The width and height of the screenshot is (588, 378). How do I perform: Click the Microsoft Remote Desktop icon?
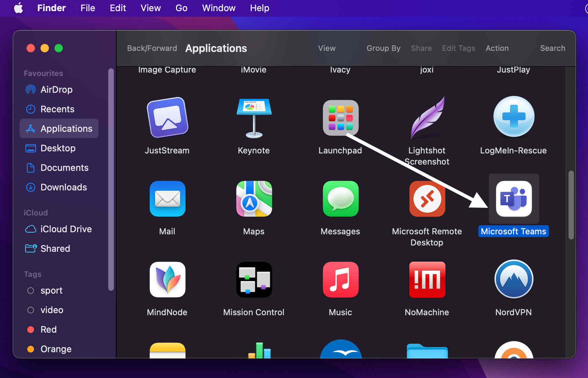[427, 199]
